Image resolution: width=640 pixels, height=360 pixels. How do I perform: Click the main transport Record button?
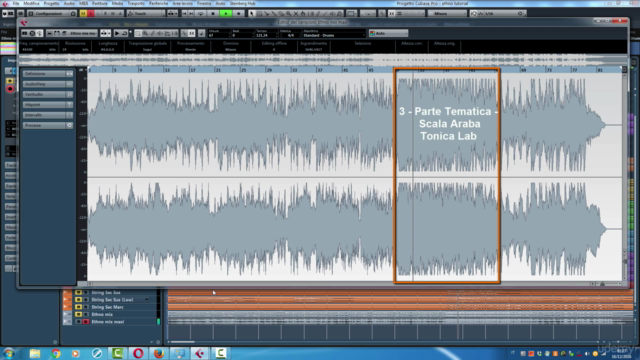238,13
